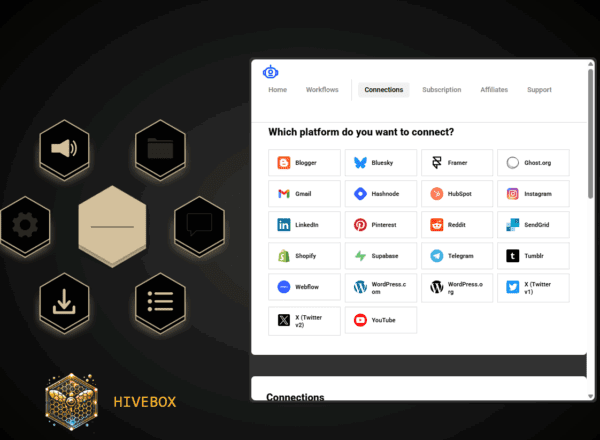The width and height of the screenshot is (600, 440).
Task: Connect Supabase platform
Action: 381,256
